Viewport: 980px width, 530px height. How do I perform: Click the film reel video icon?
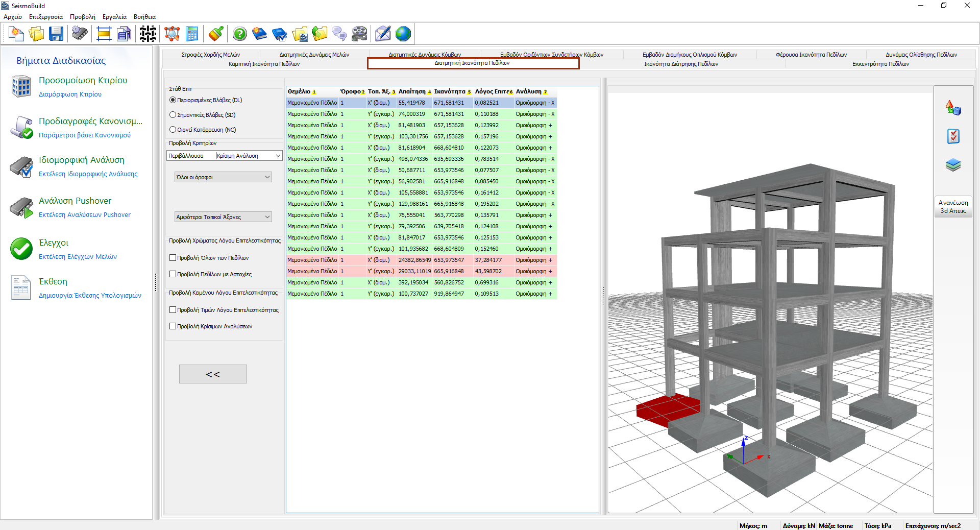(359, 34)
